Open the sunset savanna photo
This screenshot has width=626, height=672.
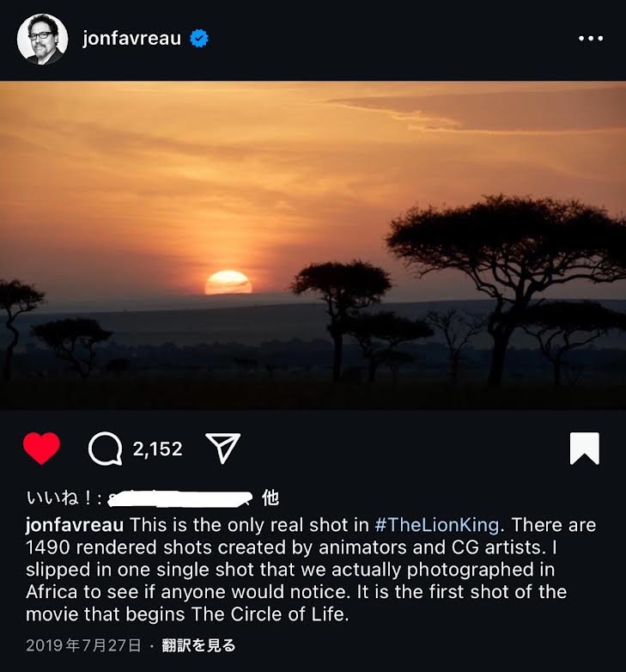click(313, 245)
